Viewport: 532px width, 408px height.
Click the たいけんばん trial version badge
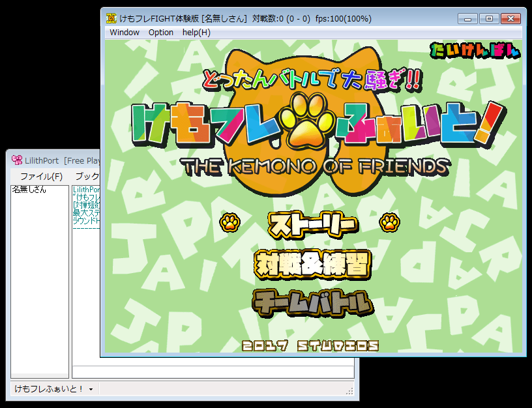[475, 51]
